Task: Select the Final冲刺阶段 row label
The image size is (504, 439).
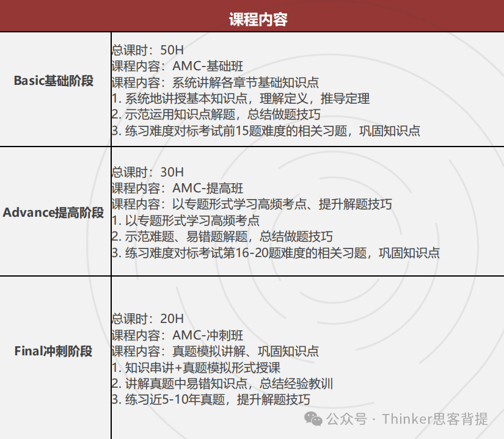Action: pos(53,351)
